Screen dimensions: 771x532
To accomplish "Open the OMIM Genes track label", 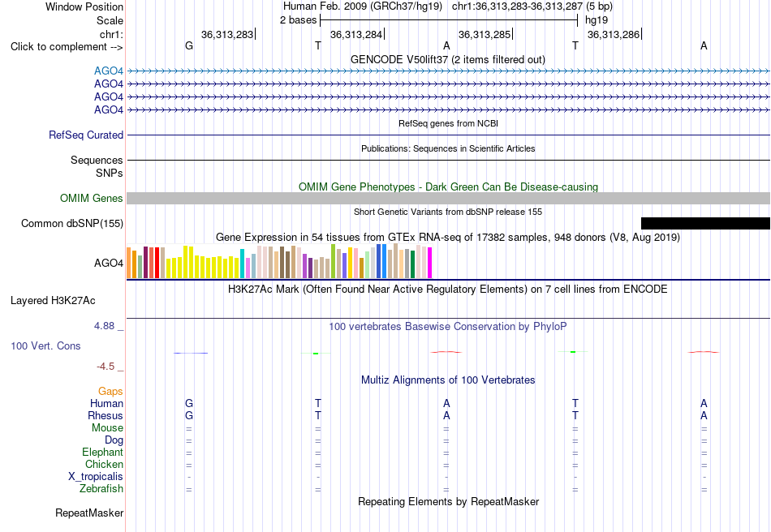I will coord(92,199).
